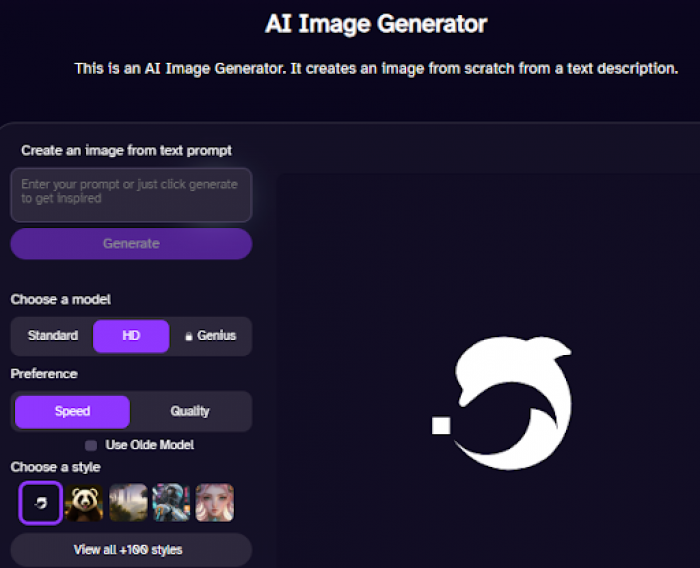Pick the forest landscape style thumbnail
The height and width of the screenshot is (568, 700).
coord(128,502)
